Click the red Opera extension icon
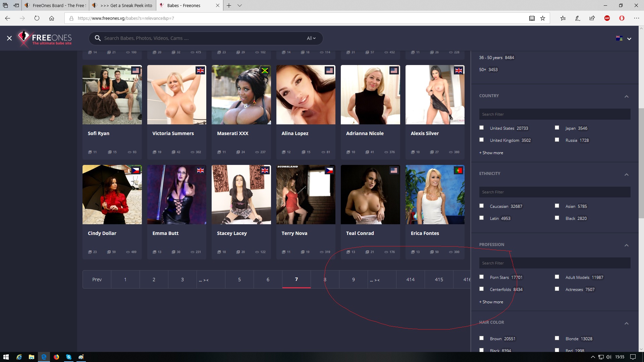 [622, 18]
